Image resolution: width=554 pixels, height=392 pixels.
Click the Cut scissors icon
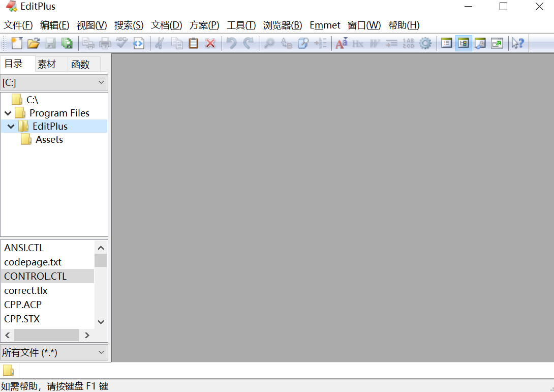coord(160,43)
